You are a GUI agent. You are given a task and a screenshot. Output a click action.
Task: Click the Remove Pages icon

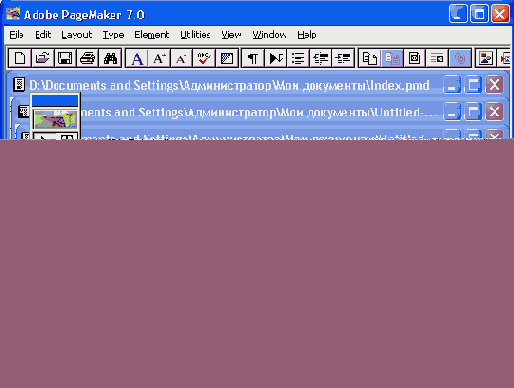[x=392, y=58]
